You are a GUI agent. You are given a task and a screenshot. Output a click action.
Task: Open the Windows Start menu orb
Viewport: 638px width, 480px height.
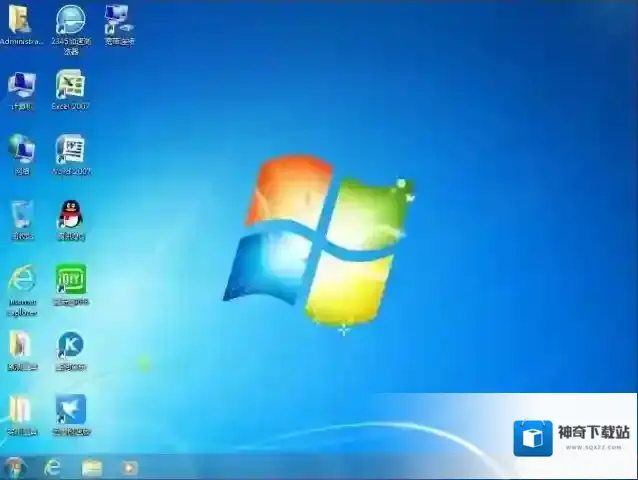tap(14, 467)
